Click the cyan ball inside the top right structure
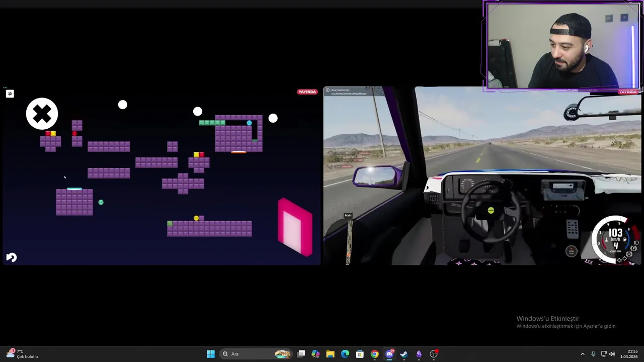Image resolution: width=644 pixels, height=362 pixels. 249,123
